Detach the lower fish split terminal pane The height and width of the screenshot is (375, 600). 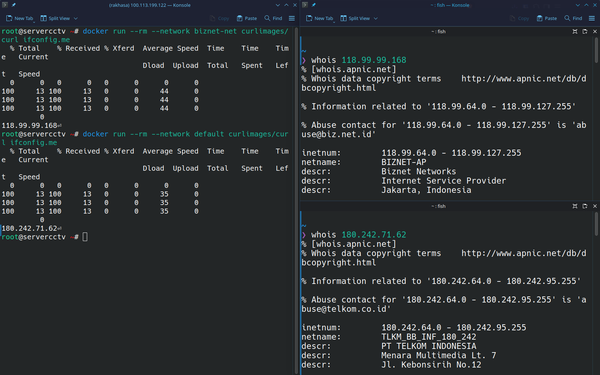585,206
